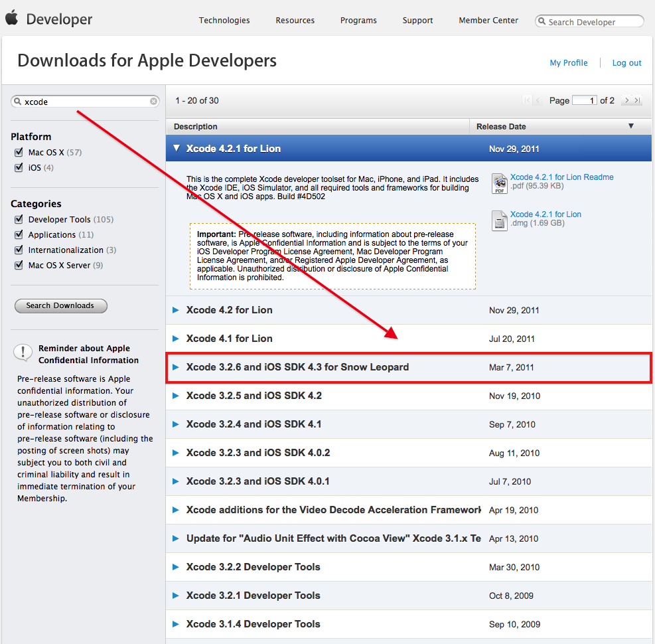Click the Nov 19, 2010 date cell
Viewport: 655px width, 644px height.
coord(515,396)
